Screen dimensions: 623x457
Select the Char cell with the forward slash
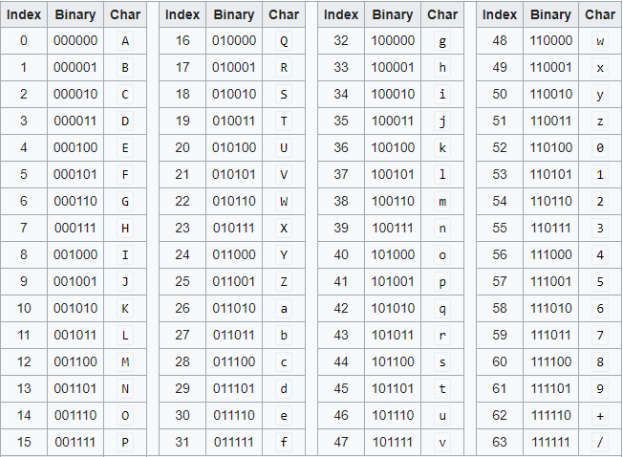coord(600,441)
